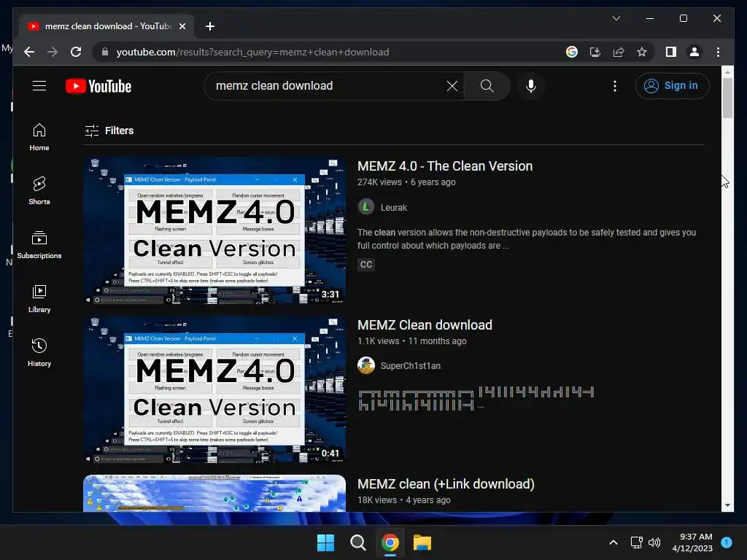The height and width of the screenshot is (560, 747).
Task: Click the SuperCh1st1an avatar
Action: [366, 366]
